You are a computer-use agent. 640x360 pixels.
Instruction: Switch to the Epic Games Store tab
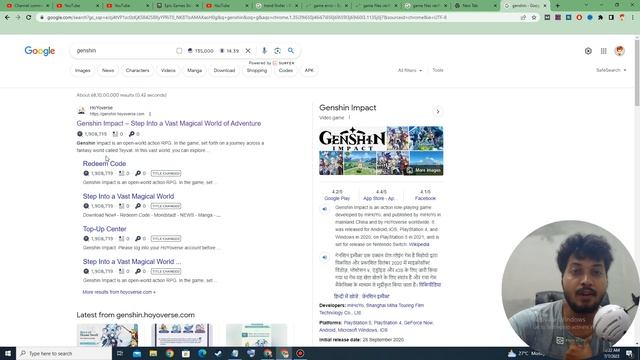(177, 6)
